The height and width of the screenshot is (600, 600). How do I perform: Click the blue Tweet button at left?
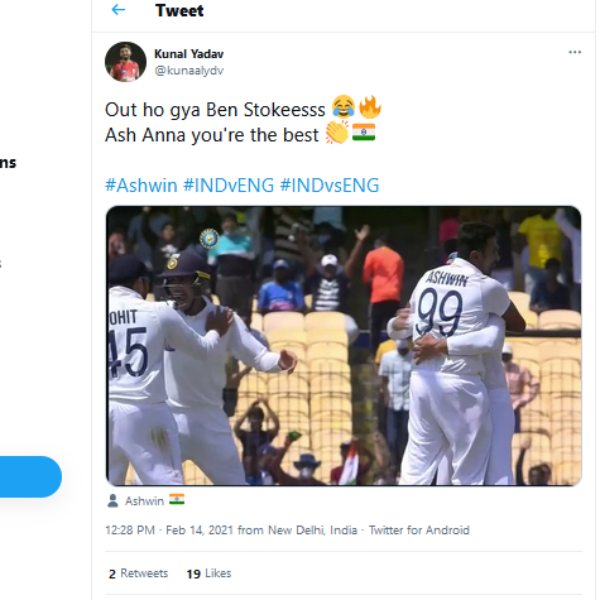(x=28, y=477)
